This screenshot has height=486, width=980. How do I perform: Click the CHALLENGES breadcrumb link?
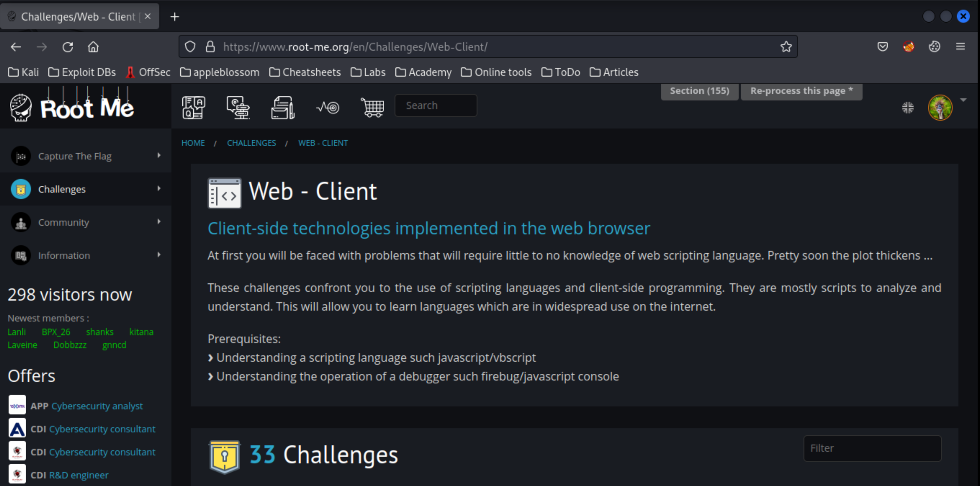pos(251,142)
